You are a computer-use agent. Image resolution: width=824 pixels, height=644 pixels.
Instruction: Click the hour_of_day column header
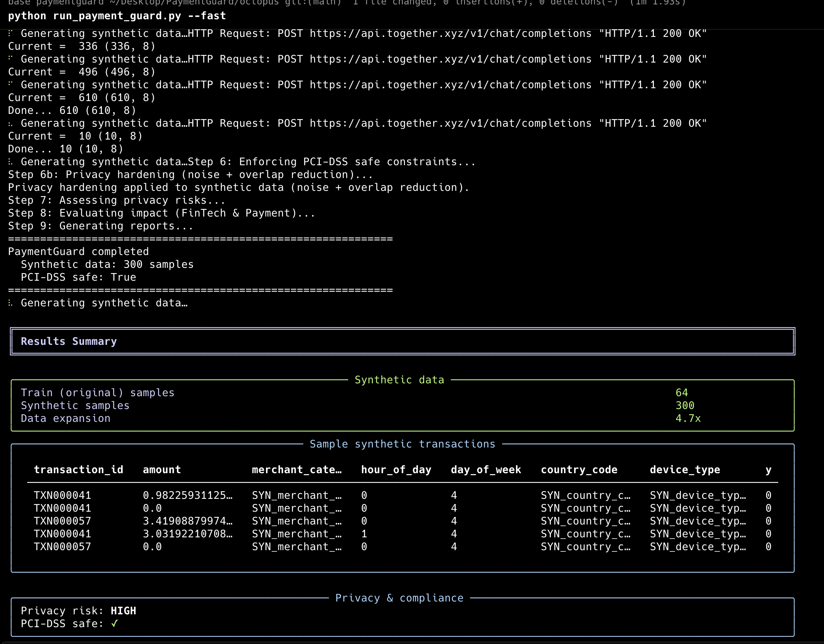[x=396, y=470]
